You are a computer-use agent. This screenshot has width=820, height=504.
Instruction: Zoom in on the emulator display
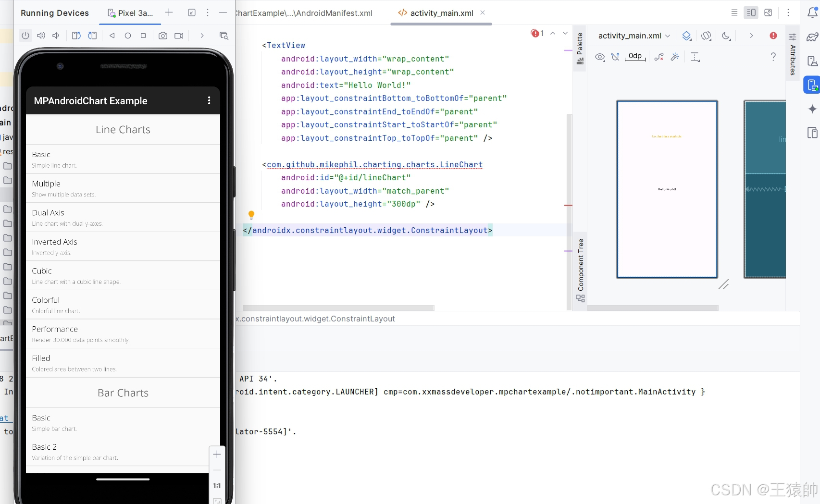[x=217, y=455]
